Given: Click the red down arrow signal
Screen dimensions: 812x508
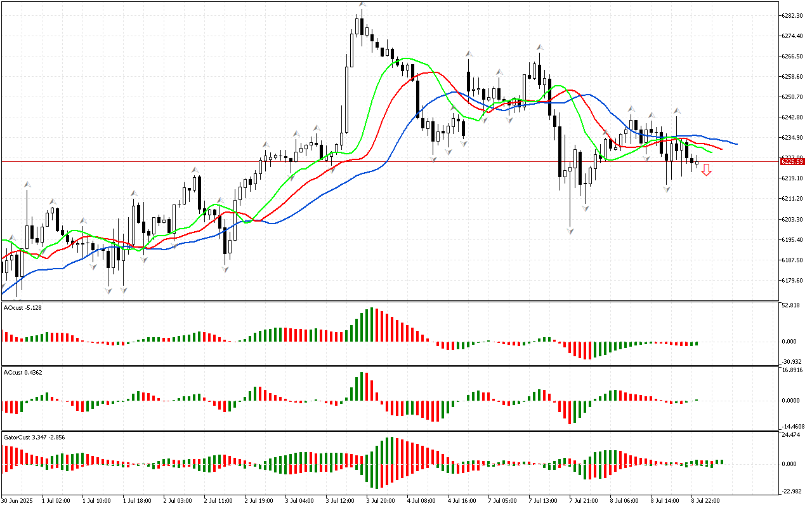Looking at the screenshot, I should point(706,170).
